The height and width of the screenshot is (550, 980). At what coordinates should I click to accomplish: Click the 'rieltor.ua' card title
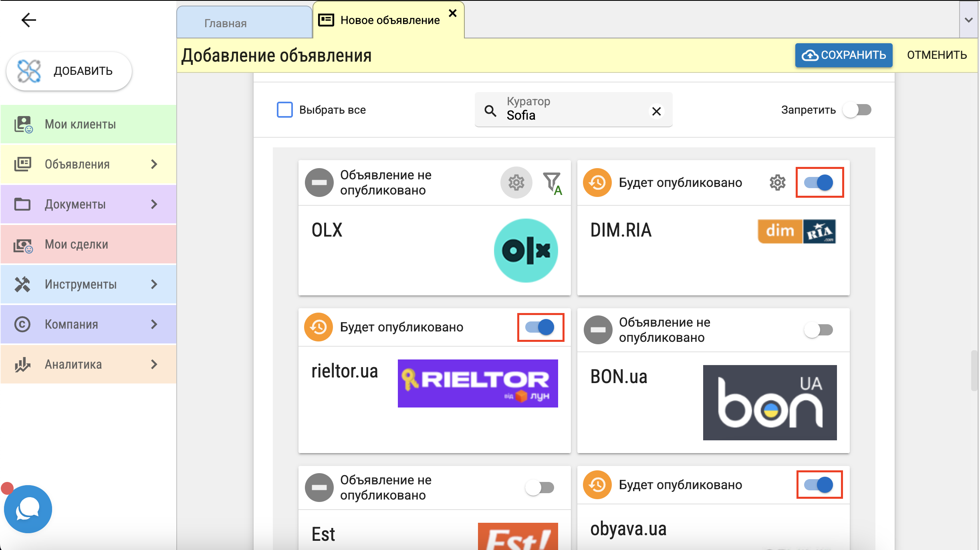345,371
